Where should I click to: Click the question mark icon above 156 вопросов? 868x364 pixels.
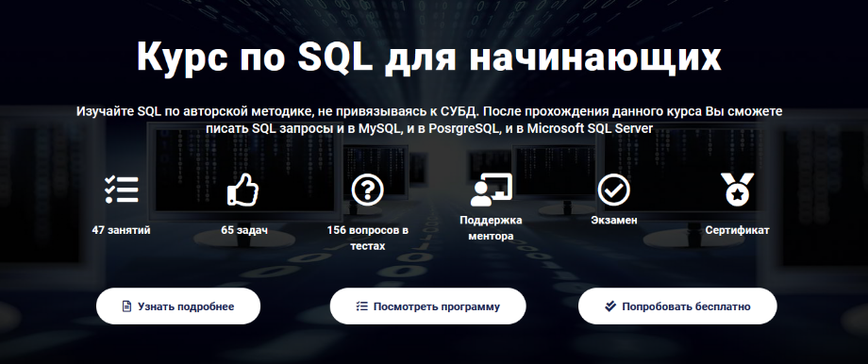[x=368, y=190]
